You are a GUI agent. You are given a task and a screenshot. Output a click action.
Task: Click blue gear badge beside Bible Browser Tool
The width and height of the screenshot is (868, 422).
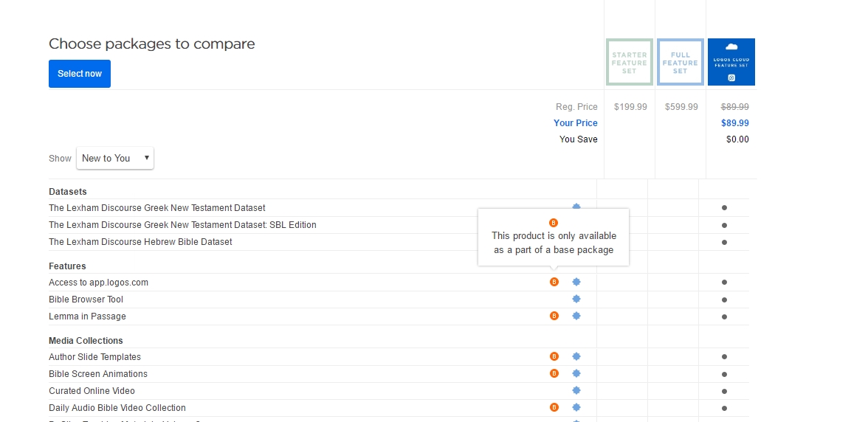576,300
